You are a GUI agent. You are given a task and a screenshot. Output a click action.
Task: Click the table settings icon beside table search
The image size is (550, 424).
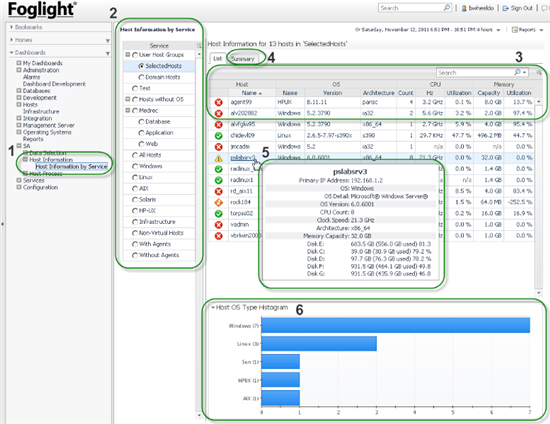point(539,73)
